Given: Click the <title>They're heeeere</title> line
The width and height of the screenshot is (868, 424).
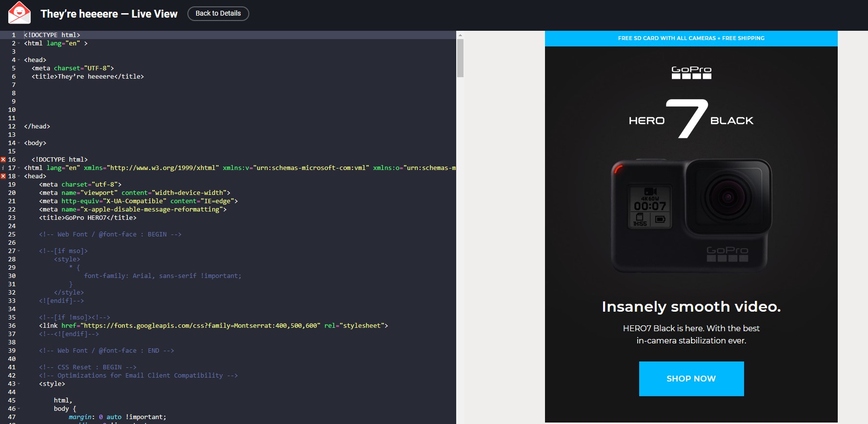Looking at the screenshot, I should click(88, 77).
